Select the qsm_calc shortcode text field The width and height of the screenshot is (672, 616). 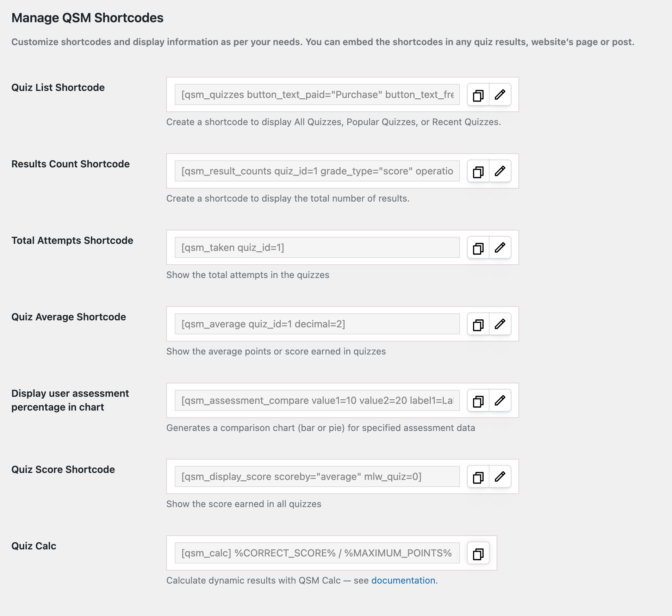point(317,553)
